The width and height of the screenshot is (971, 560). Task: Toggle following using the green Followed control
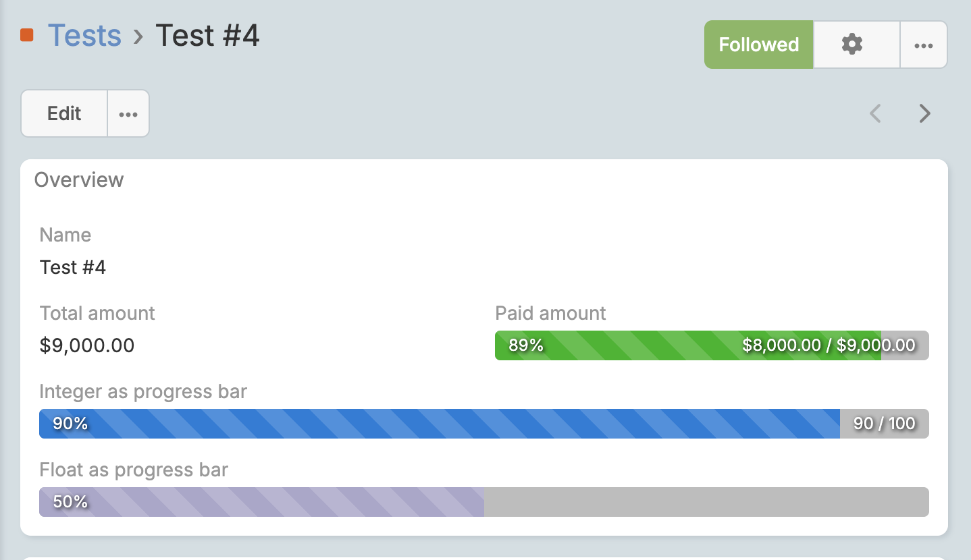click(758, 45)
